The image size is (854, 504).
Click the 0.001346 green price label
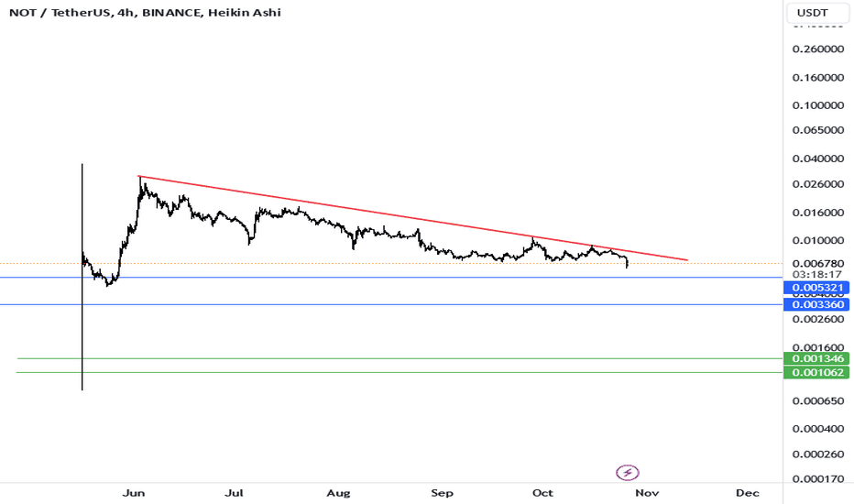click(x=816, y=358)
